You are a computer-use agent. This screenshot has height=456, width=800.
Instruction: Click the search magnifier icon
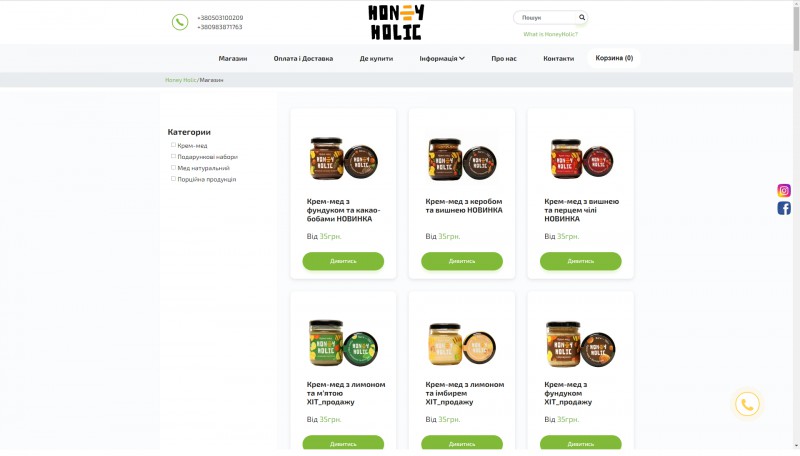coord(582,17)
